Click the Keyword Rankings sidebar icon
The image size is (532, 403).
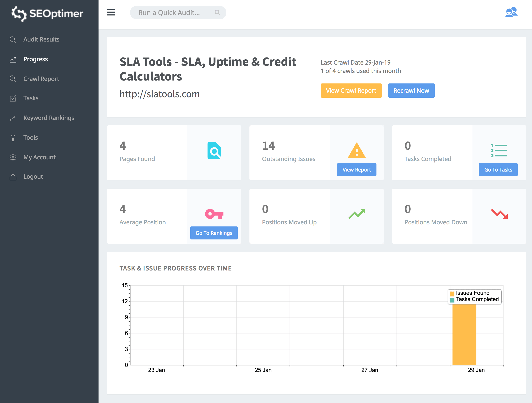[x=13, y=118]
